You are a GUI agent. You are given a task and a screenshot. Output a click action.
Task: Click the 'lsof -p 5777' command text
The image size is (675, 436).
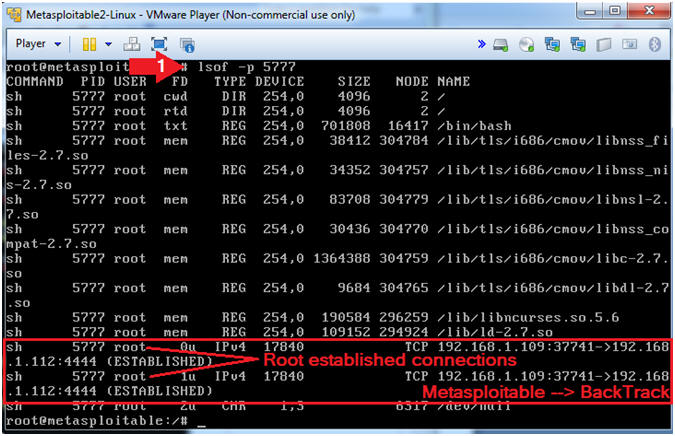tap(247, 67)
